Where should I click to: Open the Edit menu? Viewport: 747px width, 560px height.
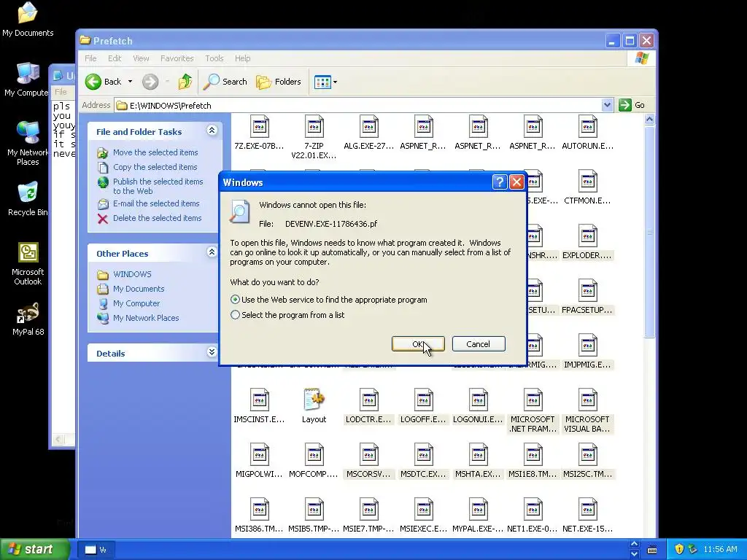point(115,58)
